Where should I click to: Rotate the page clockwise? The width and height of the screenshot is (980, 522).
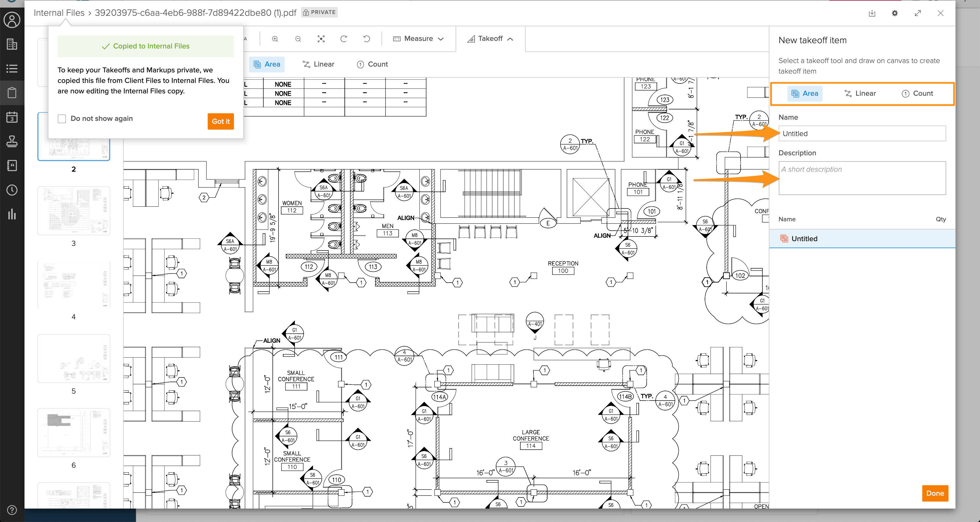pos(344,39)
